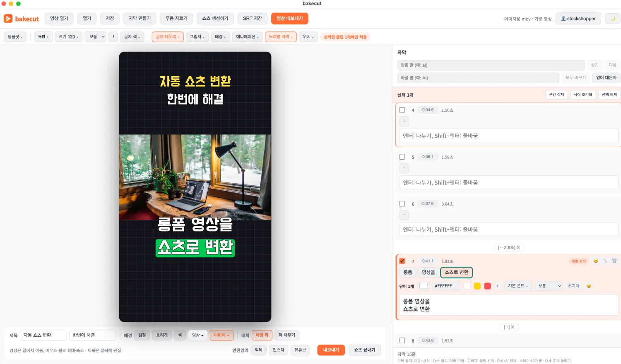
Task: Click the 자동 쇼츠 변환 title field
Action: click(x=43, y=335)
